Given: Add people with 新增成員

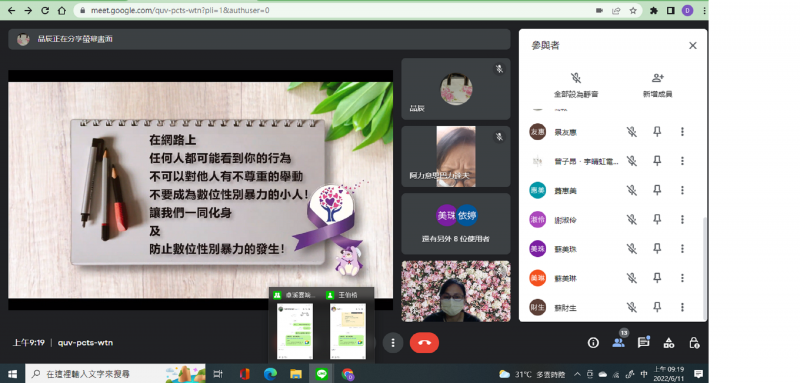Looking at the screenshot, I should point(658,85).
